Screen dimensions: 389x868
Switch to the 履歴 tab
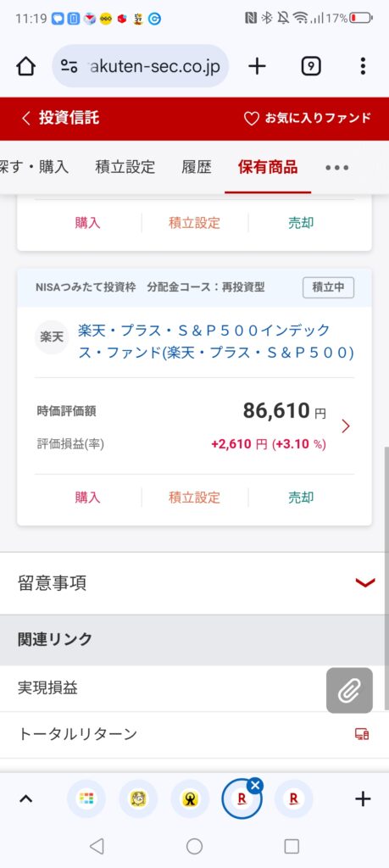point(197,167)
